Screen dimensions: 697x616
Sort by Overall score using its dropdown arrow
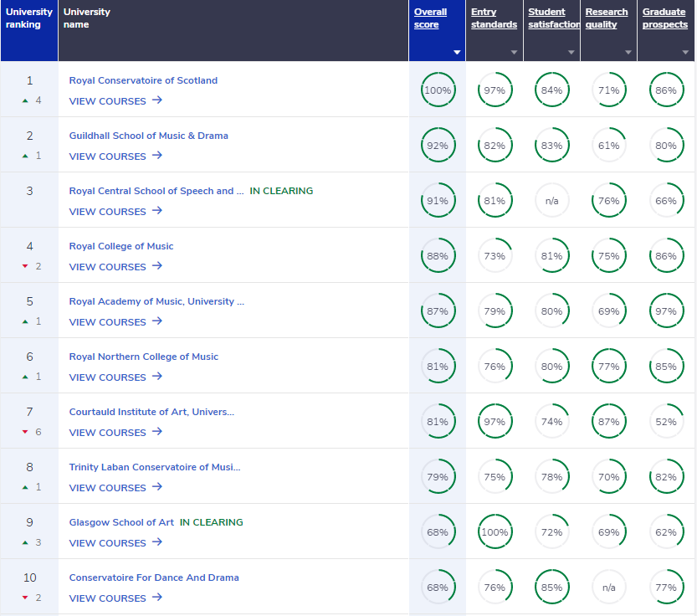point(457,53)
